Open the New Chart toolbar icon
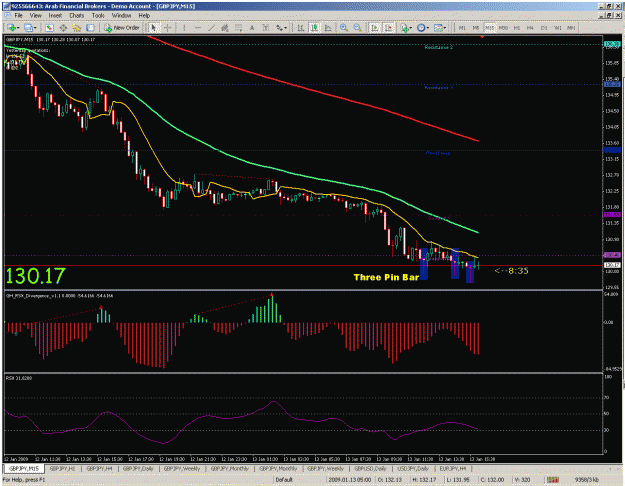Viewport: 625px width, 486px height. pos(11,28)
